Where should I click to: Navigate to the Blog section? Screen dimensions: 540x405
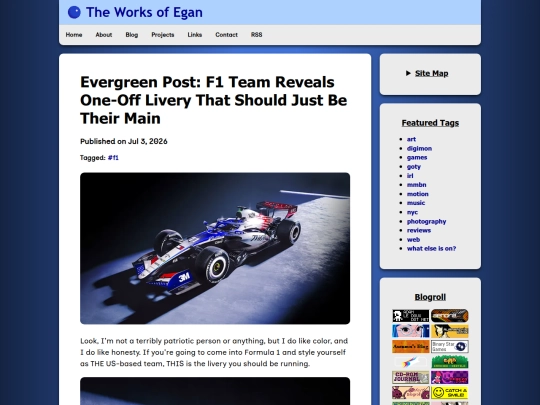pyautogui.click(x=132, y=35)
